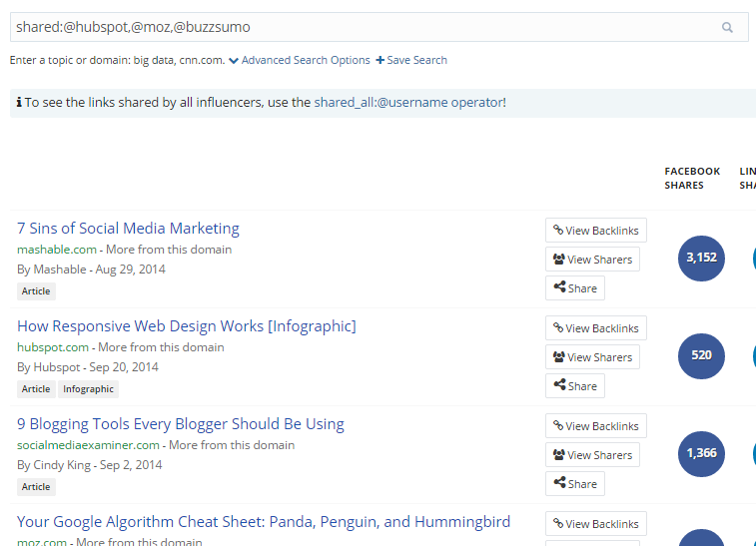Click Article tag under Hubspot result
Image resolution: width=756 pixels, height=546 pixels.
point(36,389)
